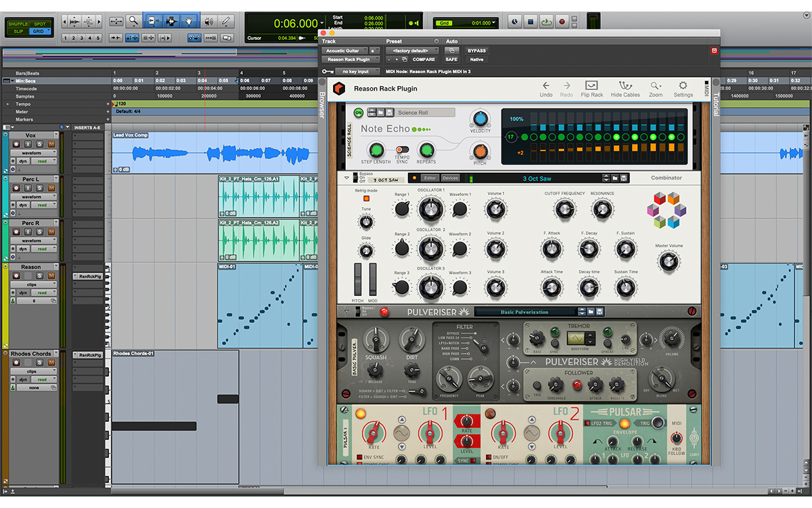Click the plugin settings copy icon under Auto
812x508 pixels.
(x=453, y=51)
